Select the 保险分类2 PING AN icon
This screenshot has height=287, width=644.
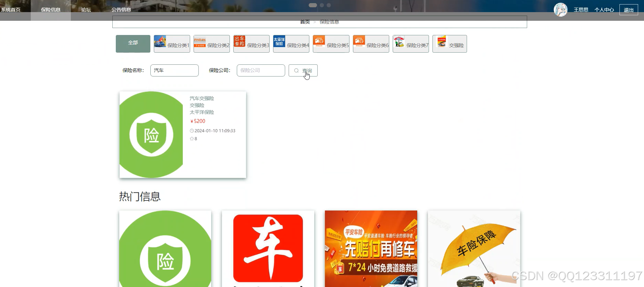[x=200, y=43]
